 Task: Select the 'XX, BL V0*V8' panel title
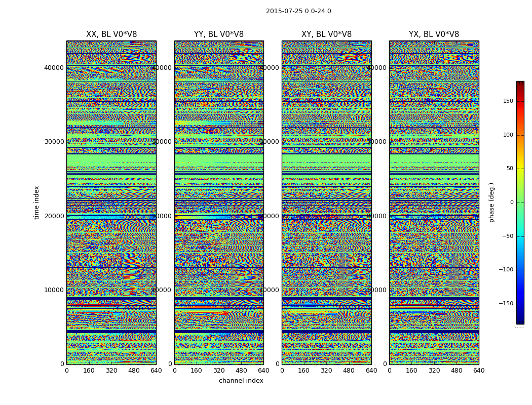click(x=111, y=34)
